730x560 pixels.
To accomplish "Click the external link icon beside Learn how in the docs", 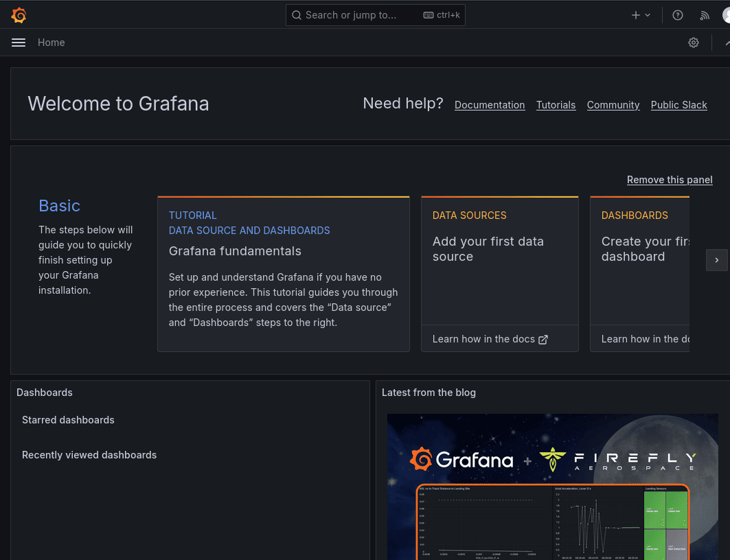I will (x=543, y=340).
